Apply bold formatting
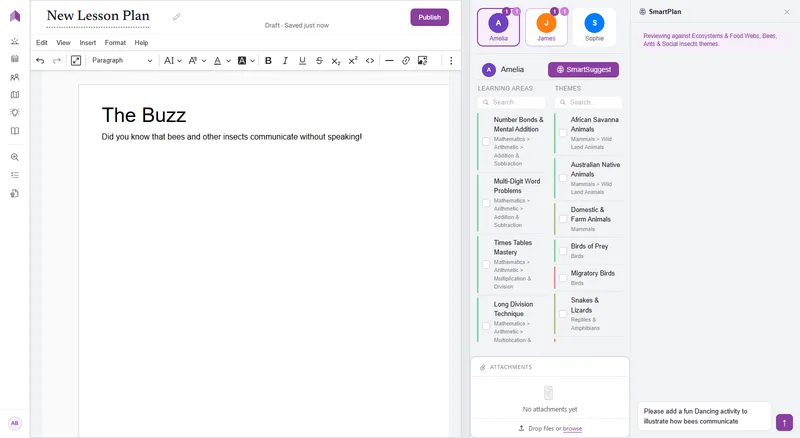Image resolution: width=800 pixels, height=438 pixels. coord(268,61)
